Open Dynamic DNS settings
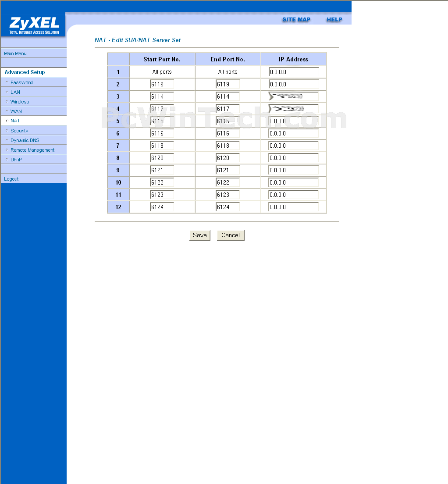Image resolution: width=448 pixels, height=484 pixels. [x=25, y=140]
